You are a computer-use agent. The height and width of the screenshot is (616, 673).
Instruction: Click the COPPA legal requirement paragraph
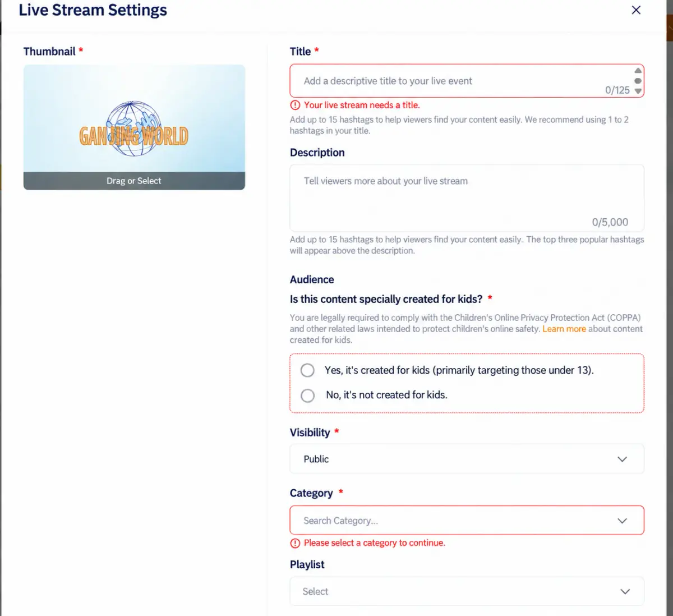[466, 329]
